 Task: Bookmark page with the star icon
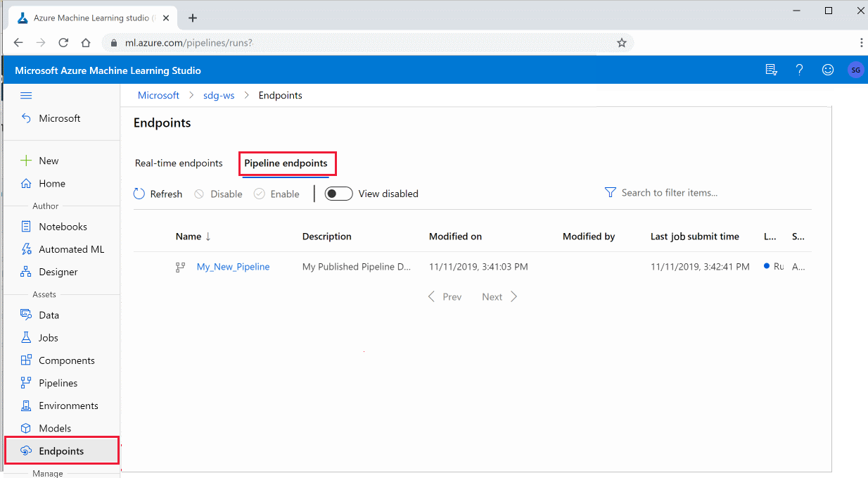point(621,43)
